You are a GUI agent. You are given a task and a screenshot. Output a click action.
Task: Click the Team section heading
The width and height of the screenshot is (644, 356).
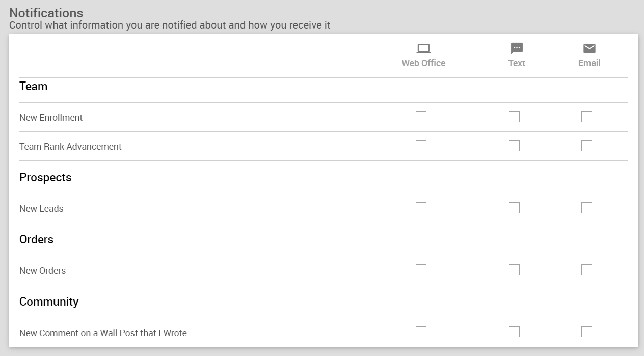click(x=34, y=87)
